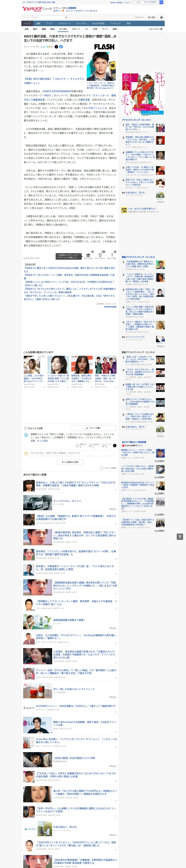Click the コメントを書く button
Viewport: 186px width, 868px height.
coord(93,428)
